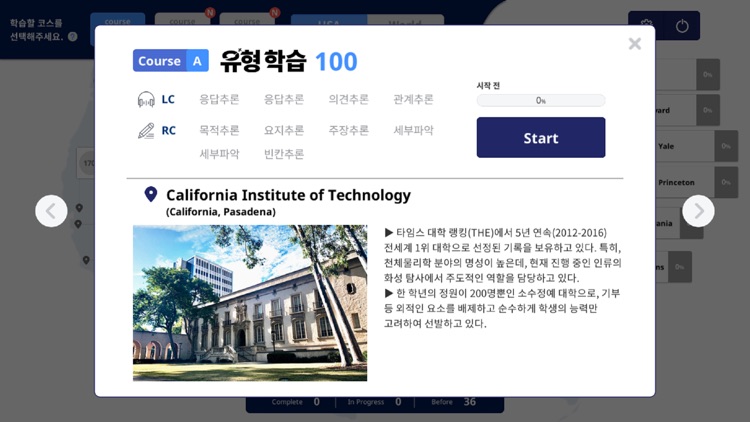The width and height of the screenshot is (750, 422).
Task: Select Yale in the background list
Action: 694,146
